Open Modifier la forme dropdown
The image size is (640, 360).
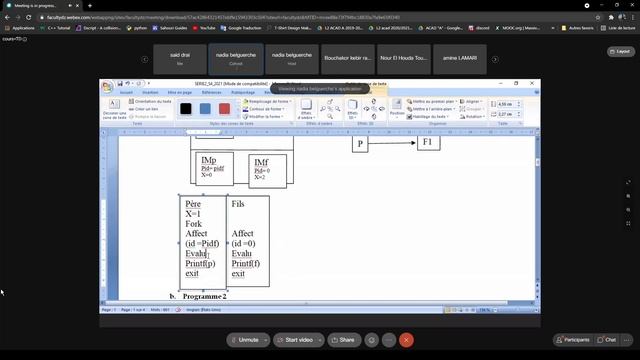pyautogui.click(x=264, y=117)
